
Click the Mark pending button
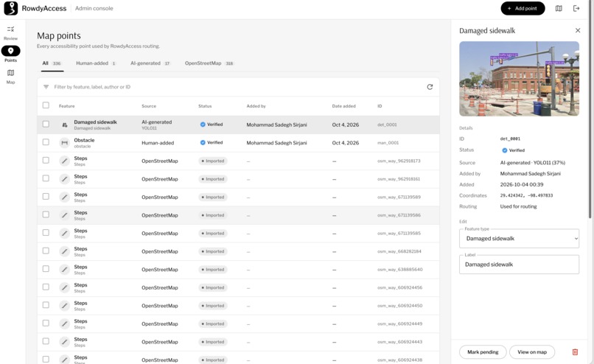(x=483, y=352)
